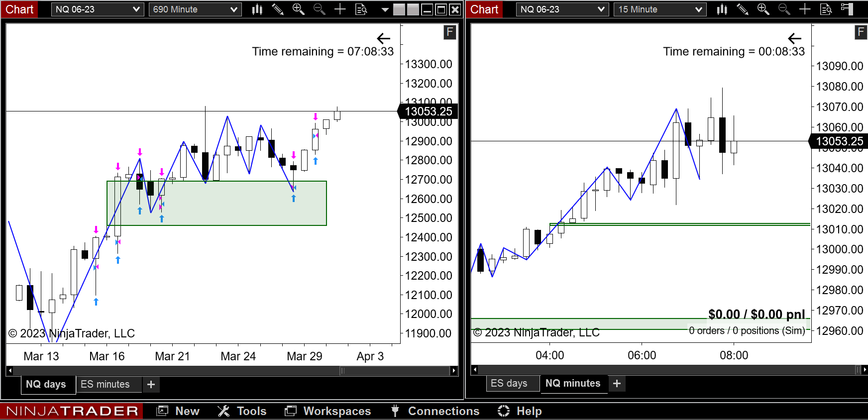The image size is (868, 420).
Task: Click the F button on left chart
Action: (450, 33)
